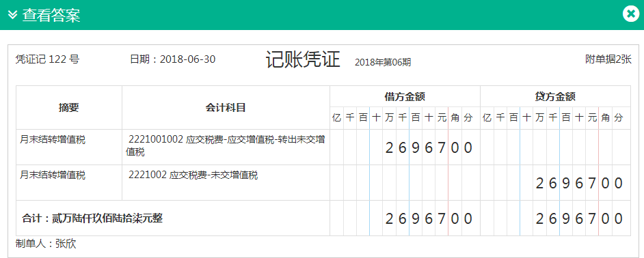The height and width of the screenshot is (258, 644).
Task: Click the 会计科目 column header
Action: tap(226, 107)
